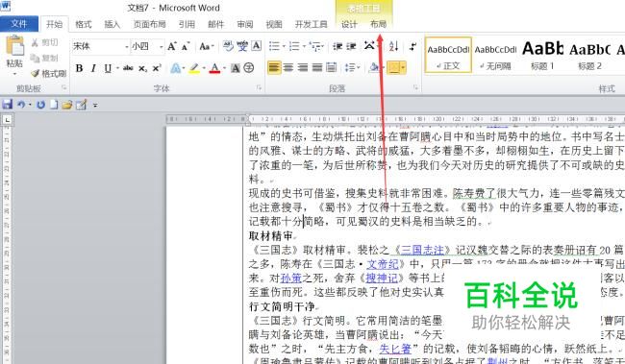Open the 三国志注 hyperlink
Screen dimensions: 625x364
[422, 250]
